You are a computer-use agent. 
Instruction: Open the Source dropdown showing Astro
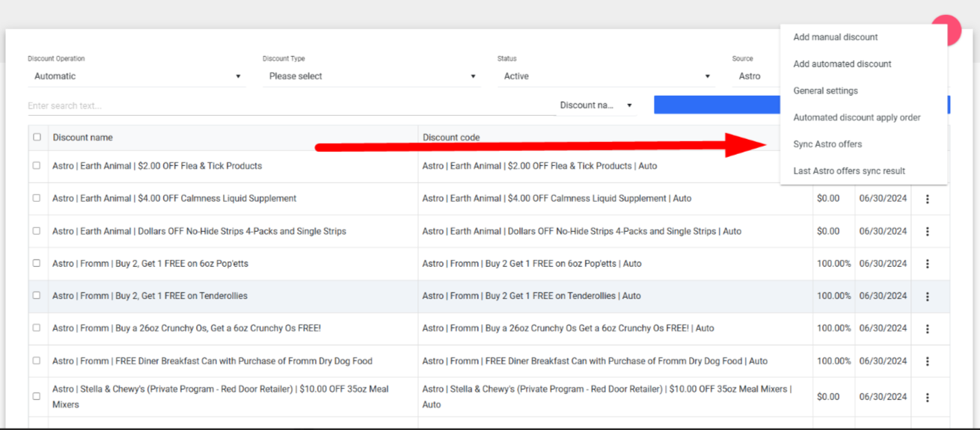(x=756, y=76)
